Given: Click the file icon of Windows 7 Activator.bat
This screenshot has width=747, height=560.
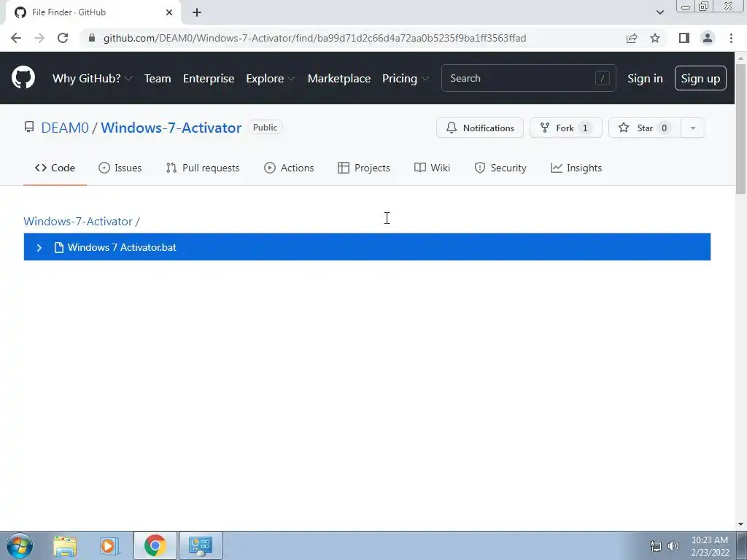Looking at the screenshot, I should click(x=58, y=248).
